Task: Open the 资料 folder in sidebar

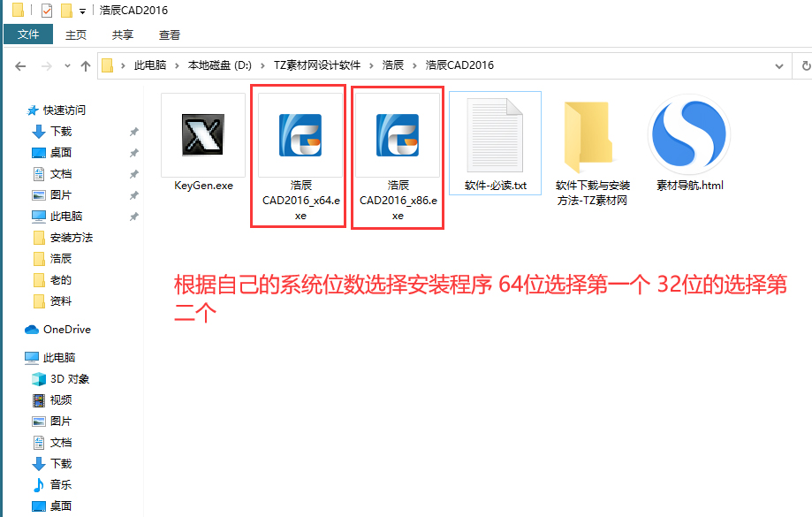Action: [x=61, y=301]
